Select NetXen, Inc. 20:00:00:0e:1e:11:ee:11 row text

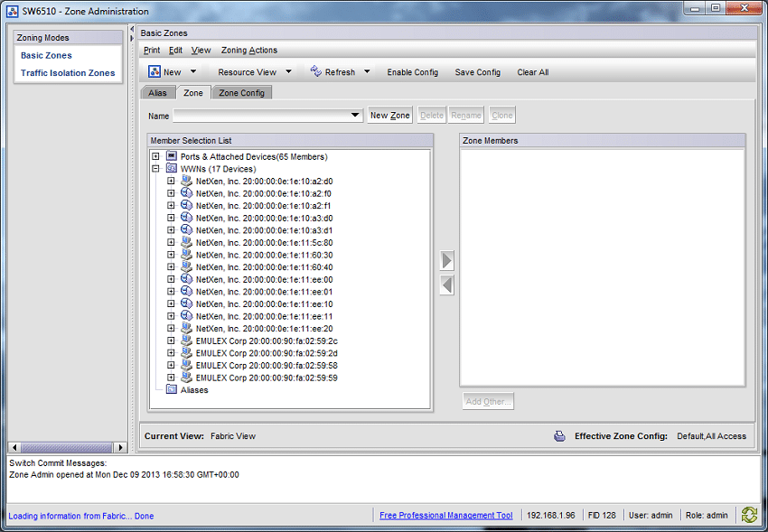click(x=264, y=316)
